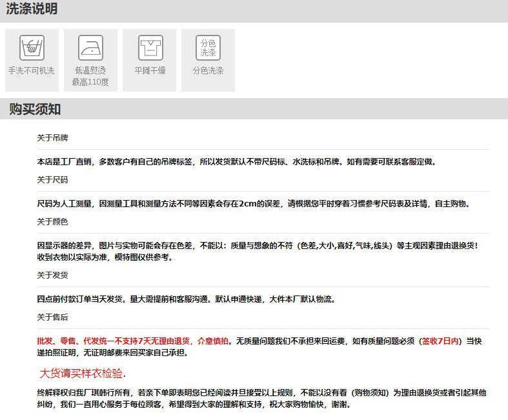The width and height of the screenshot is (508, 420).
Task: Open the 关于吊牌 subsection heading
Action: coord(52,138)
